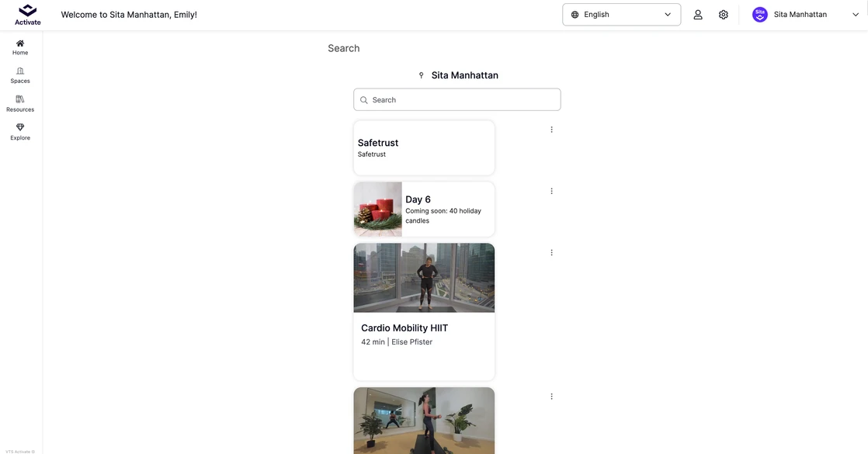Click the Activate logo in the top corner

pyautogui.click(x=28, y=15)
